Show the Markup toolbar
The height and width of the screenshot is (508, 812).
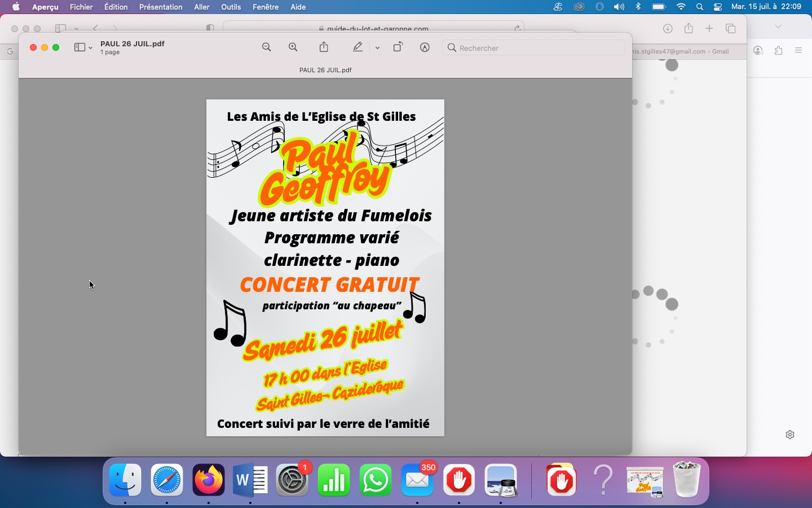click(x=425, y=48)
